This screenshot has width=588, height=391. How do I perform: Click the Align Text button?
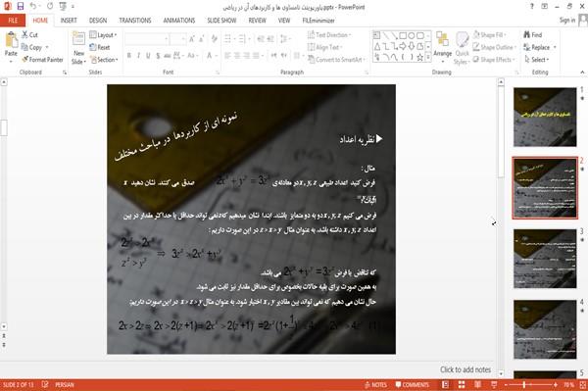[324, 47]
